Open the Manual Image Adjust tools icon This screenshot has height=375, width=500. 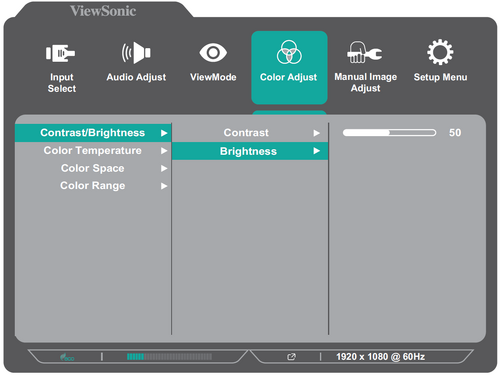point(365,52)
